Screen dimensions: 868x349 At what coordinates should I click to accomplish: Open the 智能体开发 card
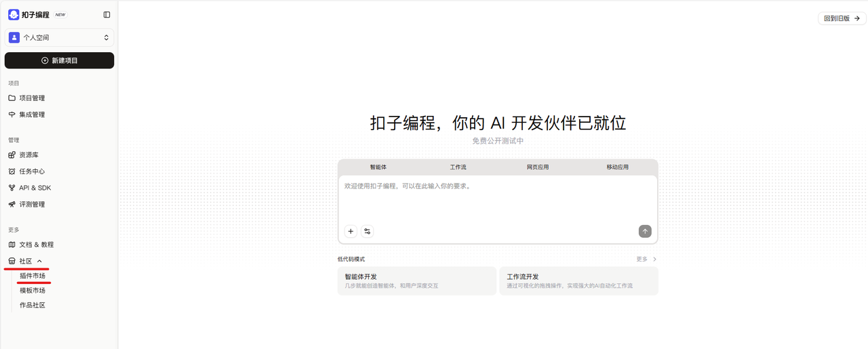point(417,281)
